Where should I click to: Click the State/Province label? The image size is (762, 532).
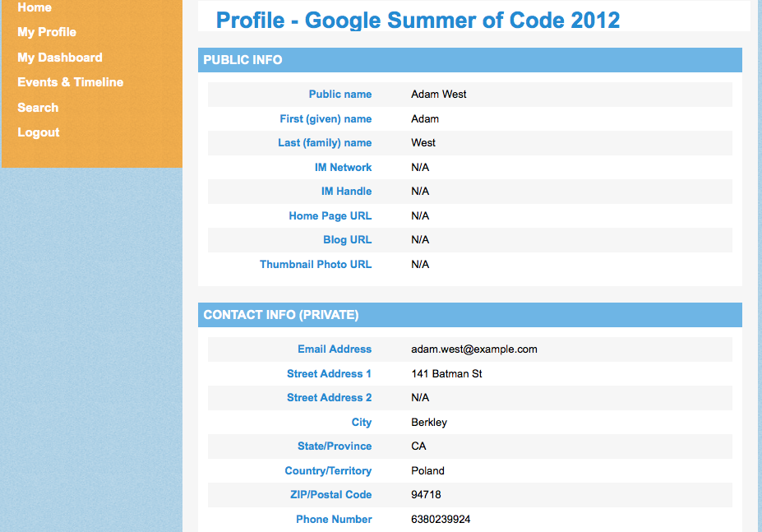coord(335,446)
